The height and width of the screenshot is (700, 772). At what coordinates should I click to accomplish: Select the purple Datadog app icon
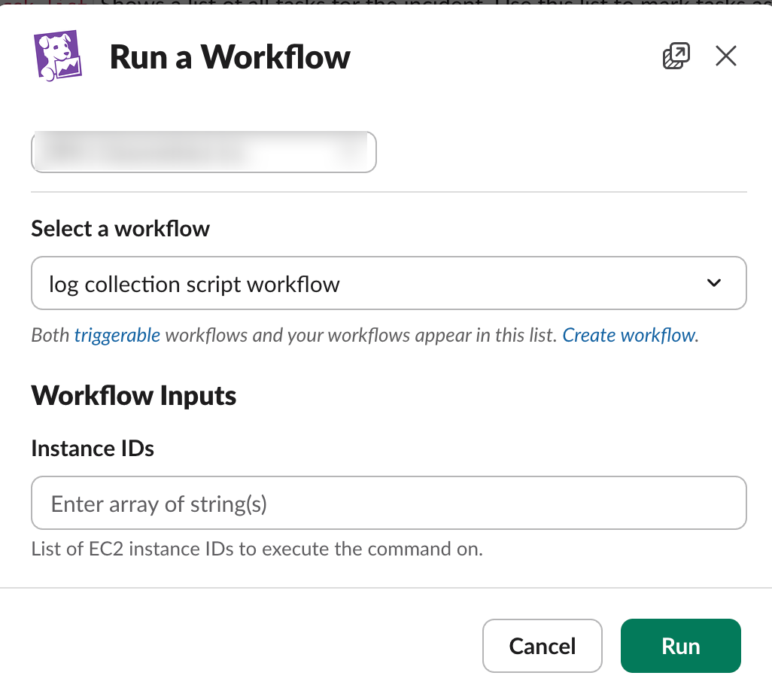(59, 56)
